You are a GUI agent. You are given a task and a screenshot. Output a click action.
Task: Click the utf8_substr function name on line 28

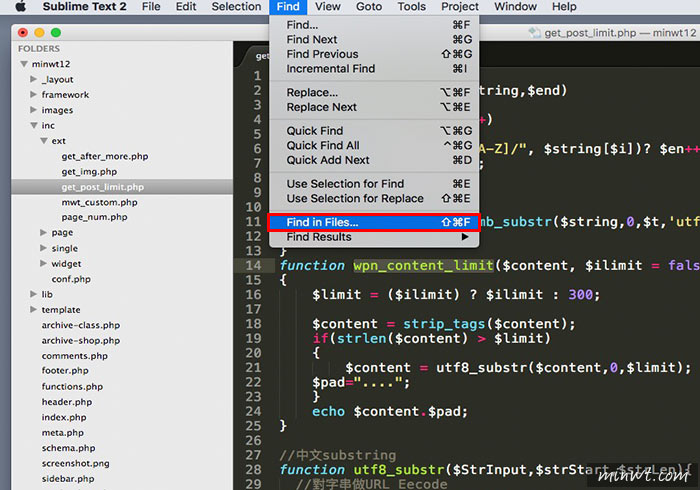click(x=399, y=469)
